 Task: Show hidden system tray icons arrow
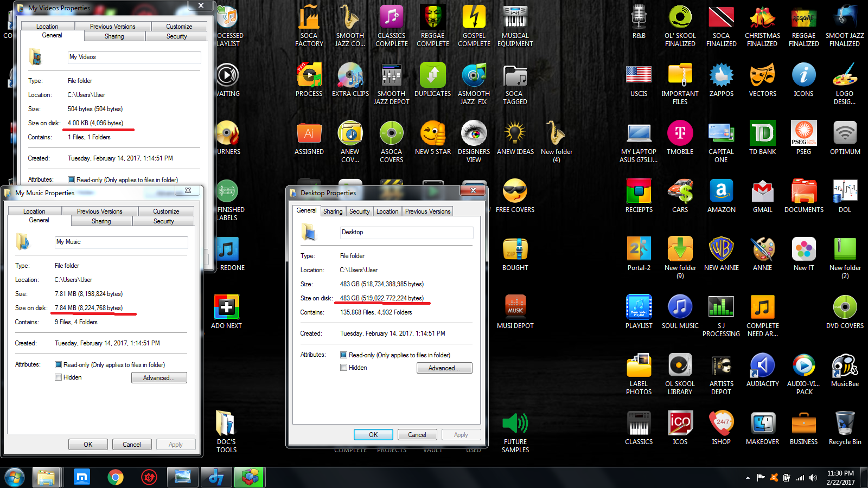coord(748,478)
